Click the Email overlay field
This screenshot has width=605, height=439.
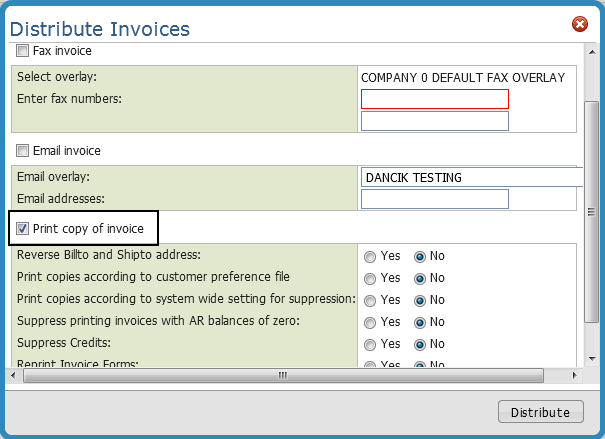point(470,177)
